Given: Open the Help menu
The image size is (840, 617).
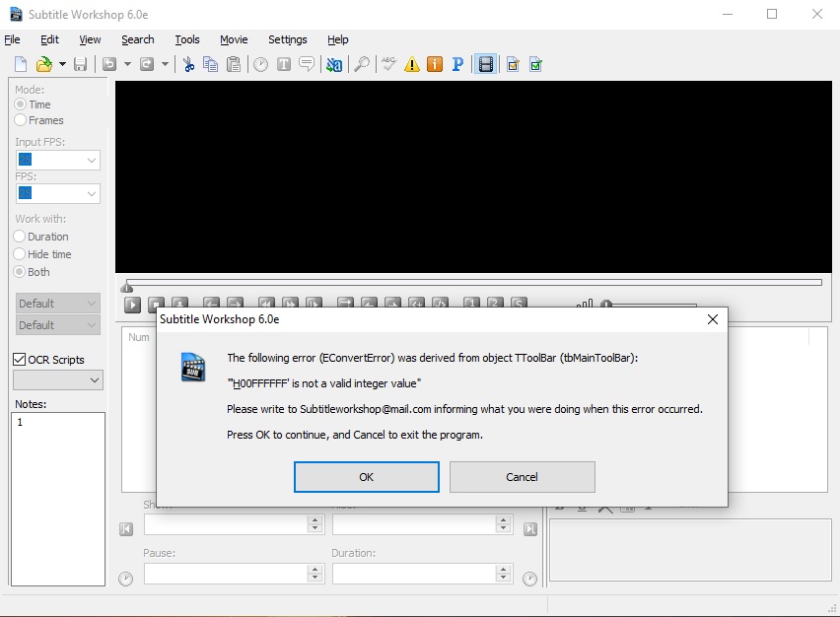Looking at the screenshot, I should tap(338, 39).
